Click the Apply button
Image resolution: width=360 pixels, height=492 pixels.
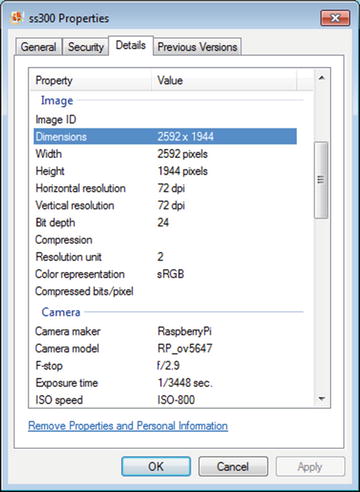310,467
